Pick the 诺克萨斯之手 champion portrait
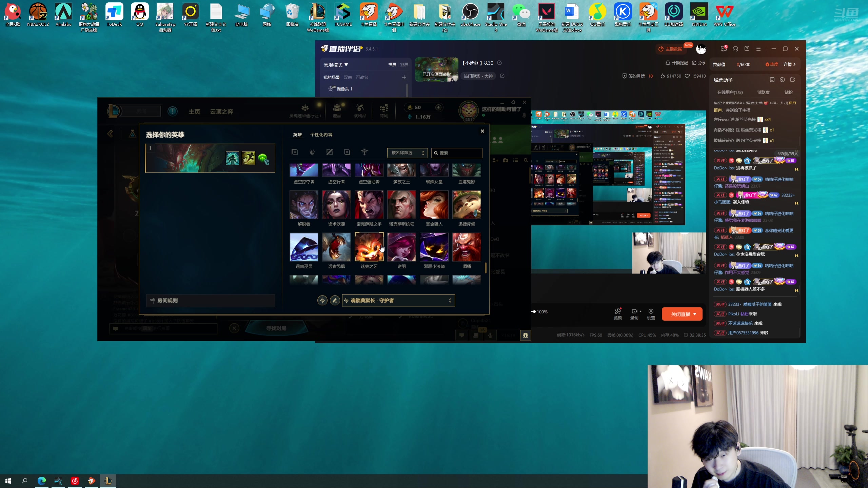868x488 pixels. click(x=369, y=204)
